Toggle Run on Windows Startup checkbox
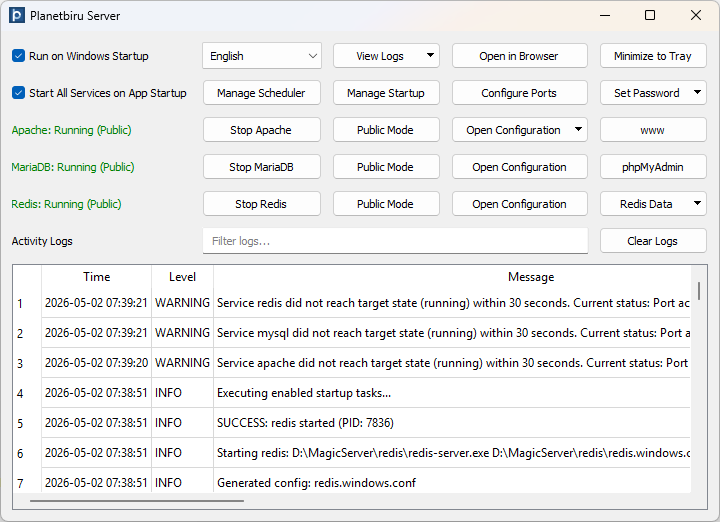This screenshot has width=720, height=522. coord(18,56)
